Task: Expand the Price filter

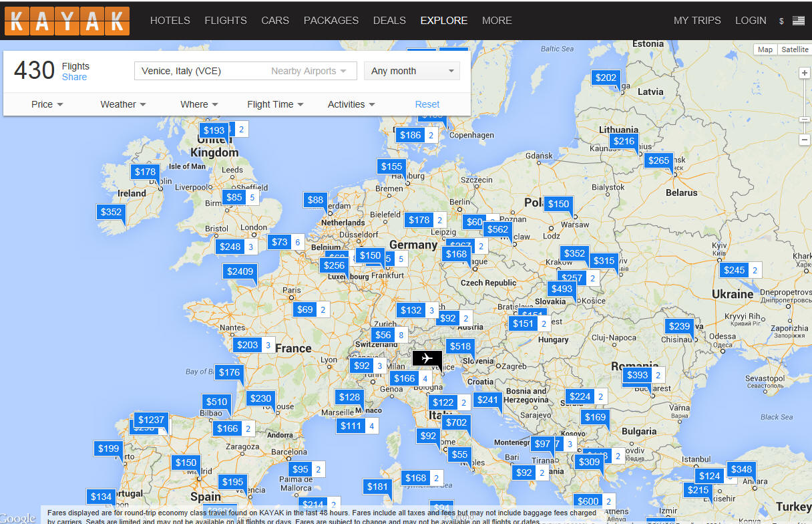Action: tap(47, 104)
